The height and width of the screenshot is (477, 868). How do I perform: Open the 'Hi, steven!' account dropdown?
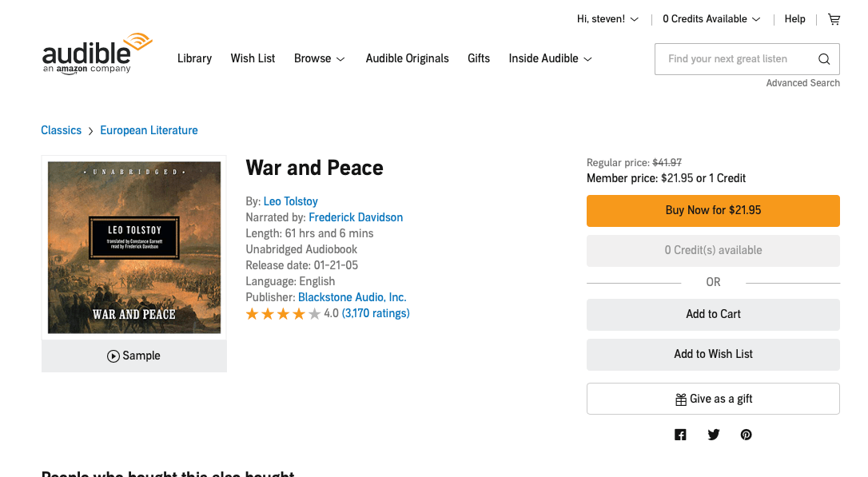[x=607, y=18]
